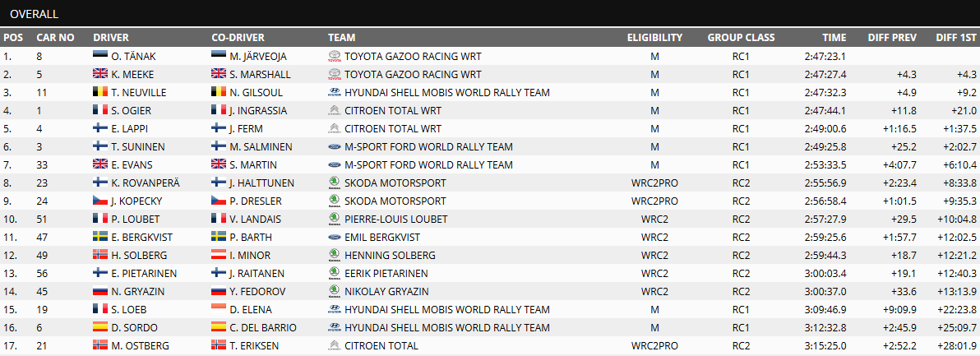Select co-driver name J. RAITANEN

[x=257, y=274]
